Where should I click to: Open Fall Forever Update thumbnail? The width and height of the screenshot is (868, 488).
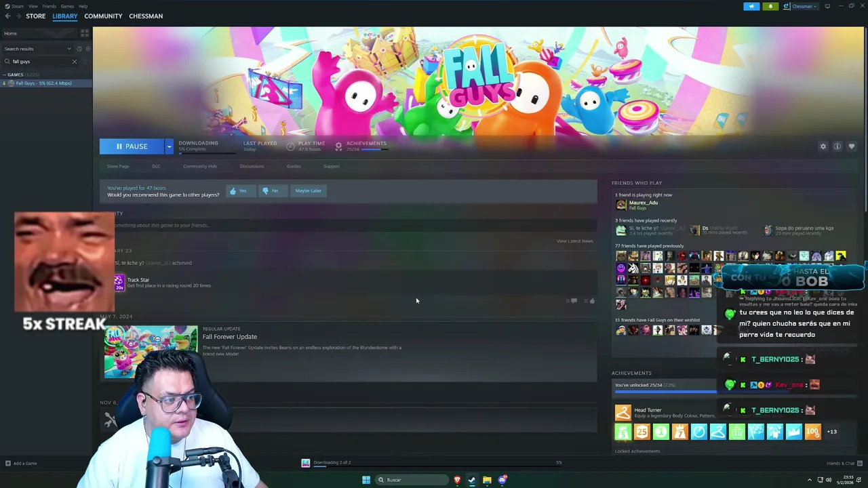click(151, 352)
